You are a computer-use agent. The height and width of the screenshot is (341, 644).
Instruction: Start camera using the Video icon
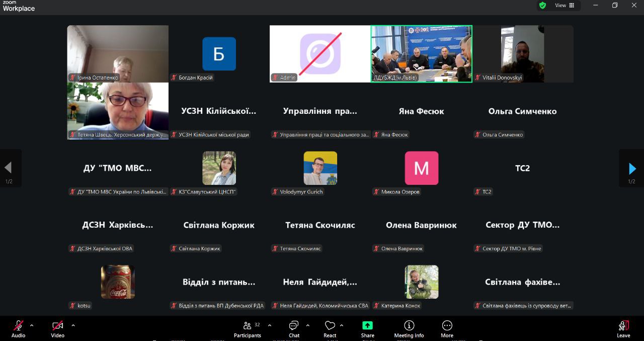pos(57,325)
